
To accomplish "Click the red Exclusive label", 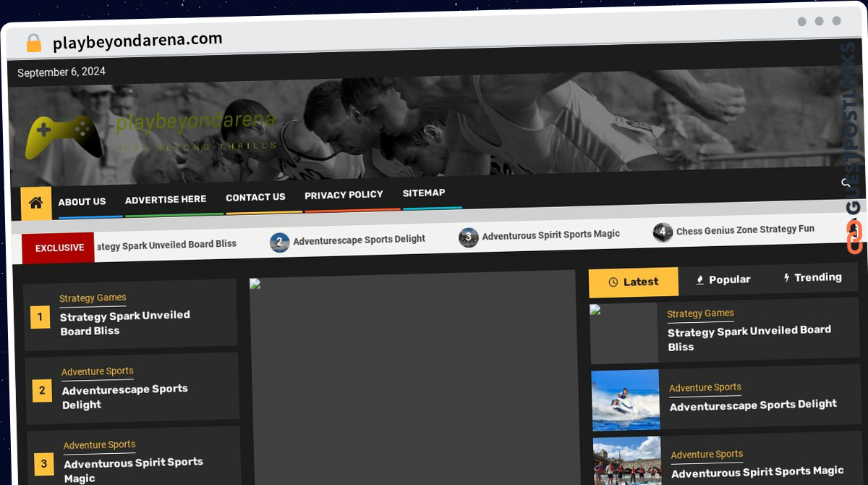I will point(59,248).
